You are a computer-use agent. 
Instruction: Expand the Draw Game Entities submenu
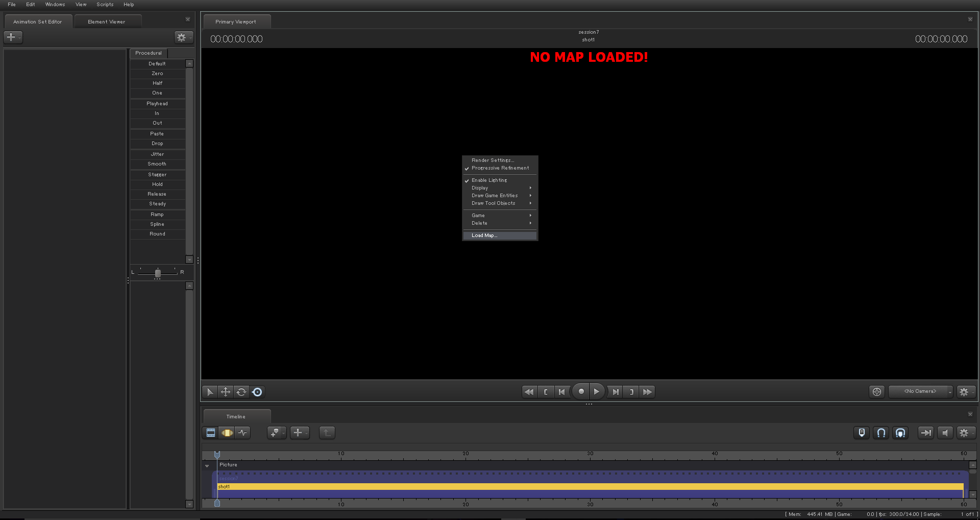point(500,196)
